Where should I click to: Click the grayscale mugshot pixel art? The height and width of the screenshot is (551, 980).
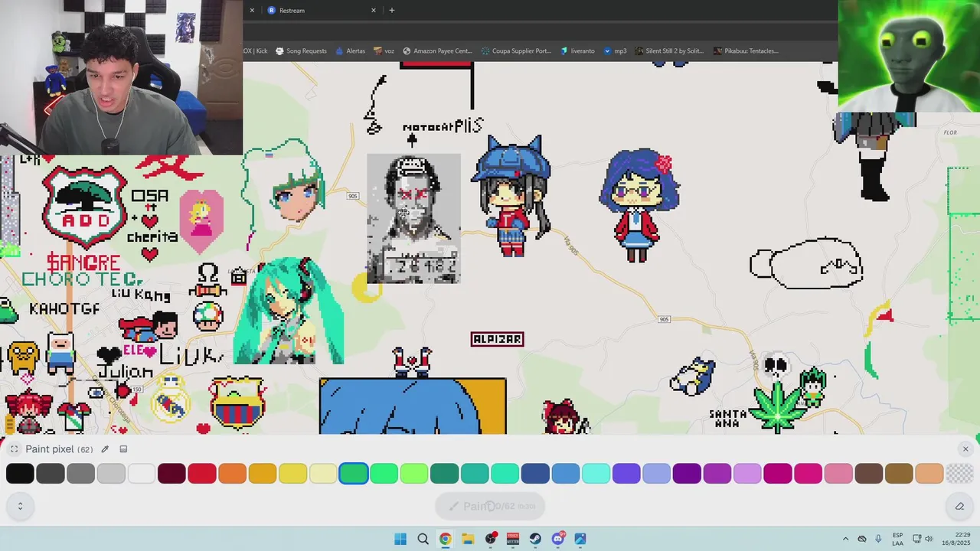coord(413,219)
